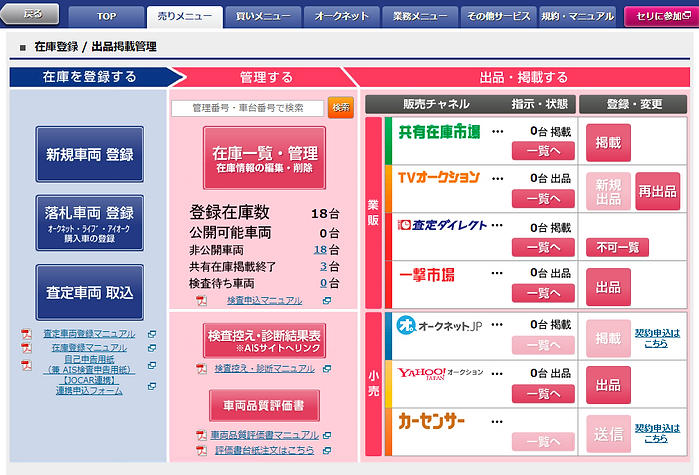Image resolution: width=699 pixels, height=475 pixels.
Task: Click external-link icon beside 検査控え・診断マニュアル
Action: point(327,369)
